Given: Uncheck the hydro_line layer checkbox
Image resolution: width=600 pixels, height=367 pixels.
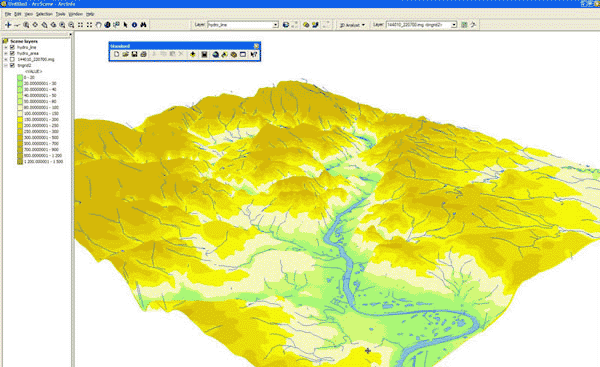Looking at the screenshot, I should point(12,47).
